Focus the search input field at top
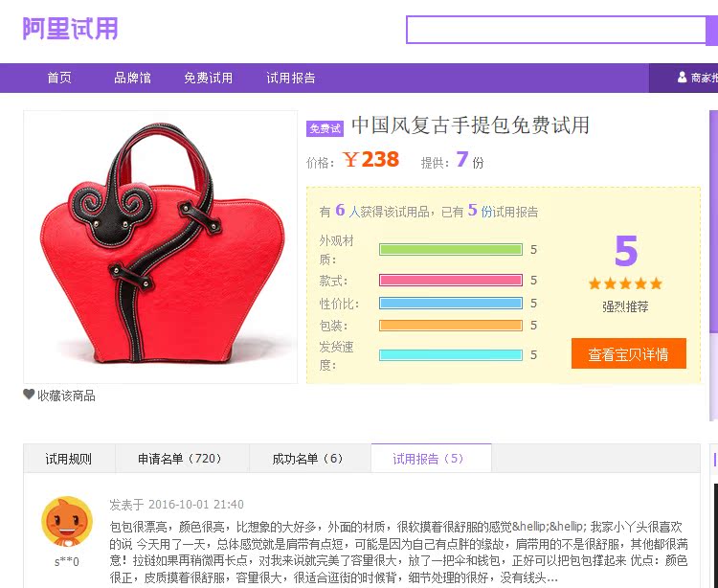The height and width of the screenshot is (588, 718). 556,30
